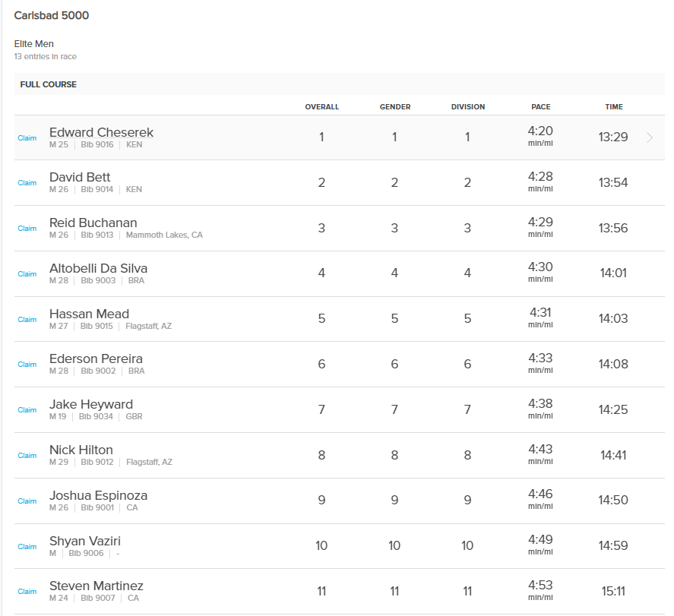The height and width of the screenshot is (616, 674).
Task: Open Altobelli Da Silva's result details
Action: [x=99, y=268]
